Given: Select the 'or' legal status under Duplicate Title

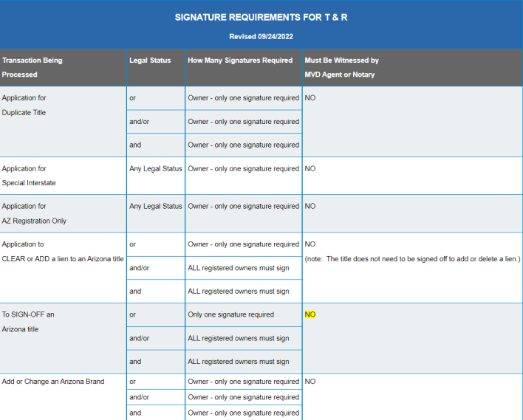Looking at the screenshot, I should pyautogui.click(x=156, y=98).
